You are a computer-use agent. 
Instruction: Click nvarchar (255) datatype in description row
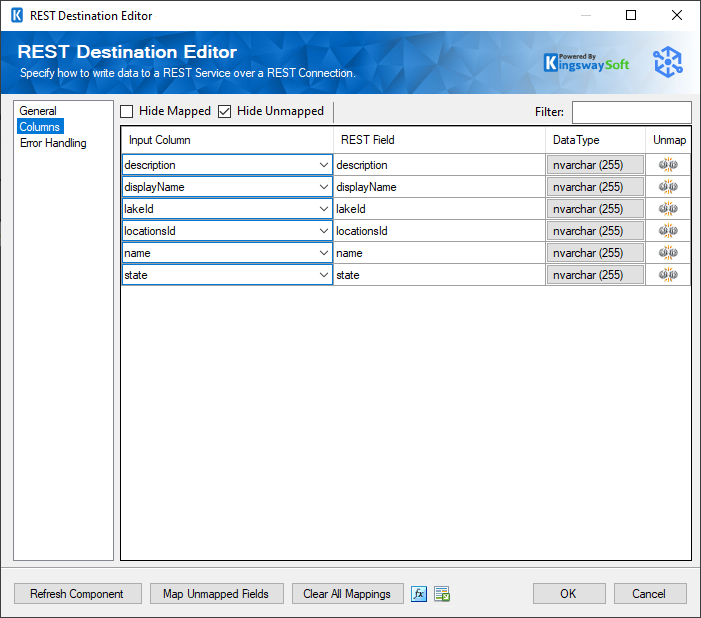595,165
